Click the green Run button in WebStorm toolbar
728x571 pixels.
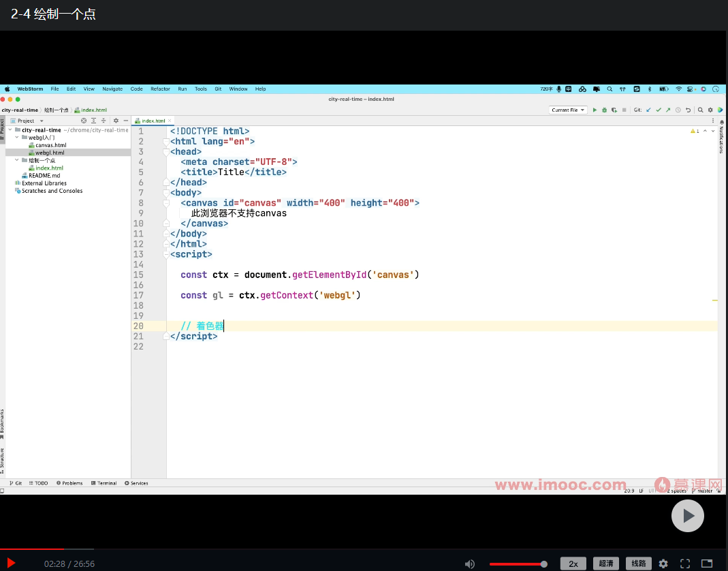595,110
